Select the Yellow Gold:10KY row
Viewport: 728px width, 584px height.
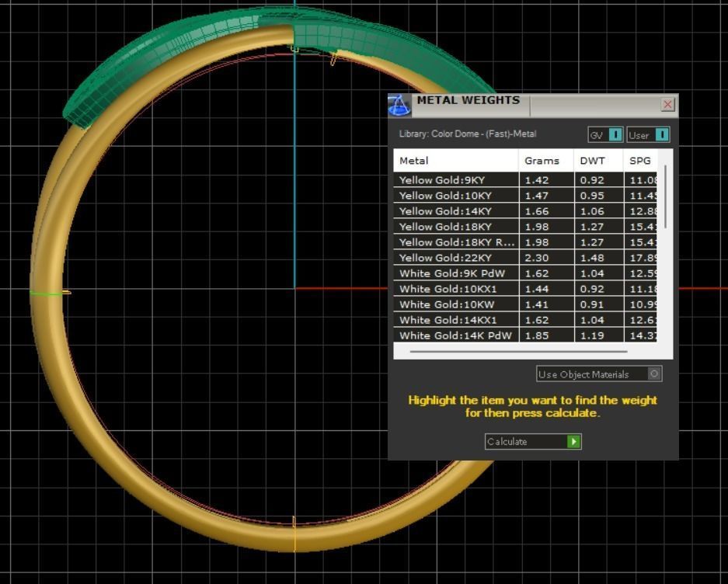[x=525, y=196]
